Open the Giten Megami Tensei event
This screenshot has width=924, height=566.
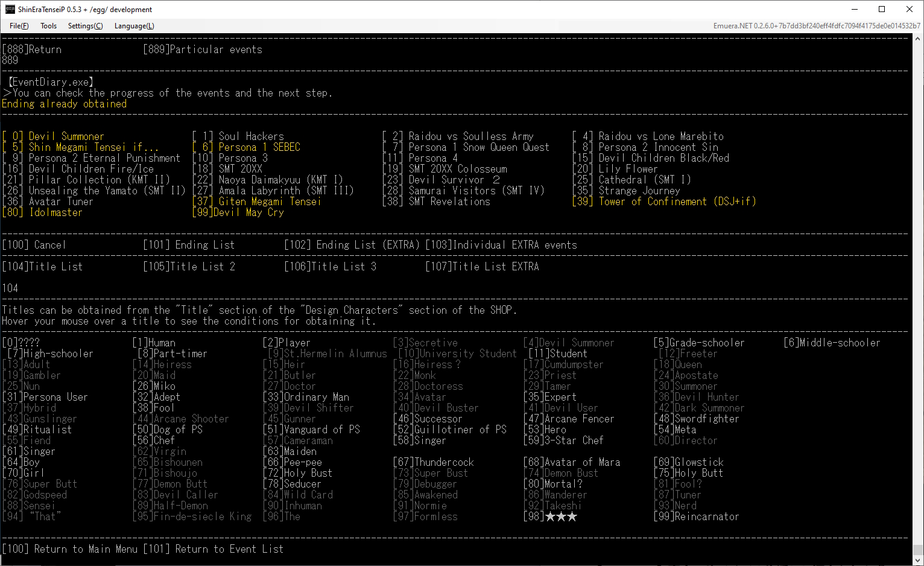256,202
